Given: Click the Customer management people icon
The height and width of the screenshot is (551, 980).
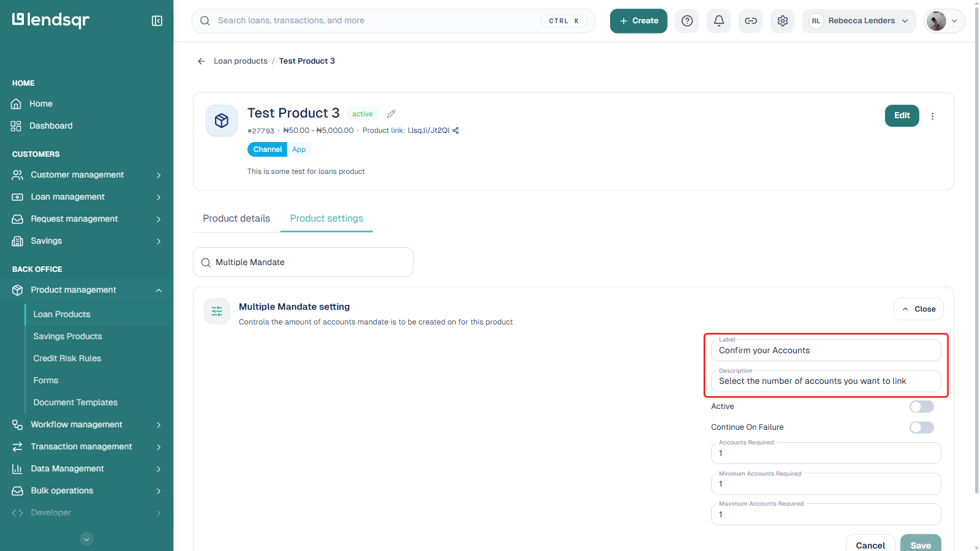Looking at the screenshot, I should pos(18,175).
